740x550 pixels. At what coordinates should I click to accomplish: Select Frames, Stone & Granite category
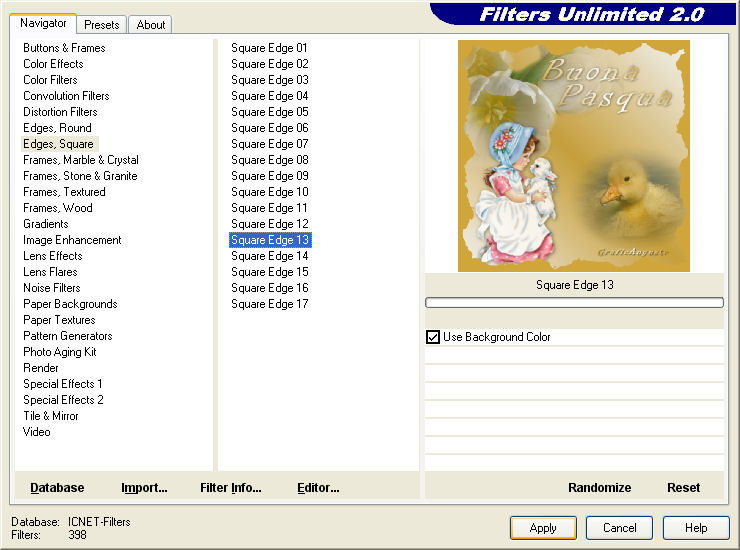pos(80,176)
